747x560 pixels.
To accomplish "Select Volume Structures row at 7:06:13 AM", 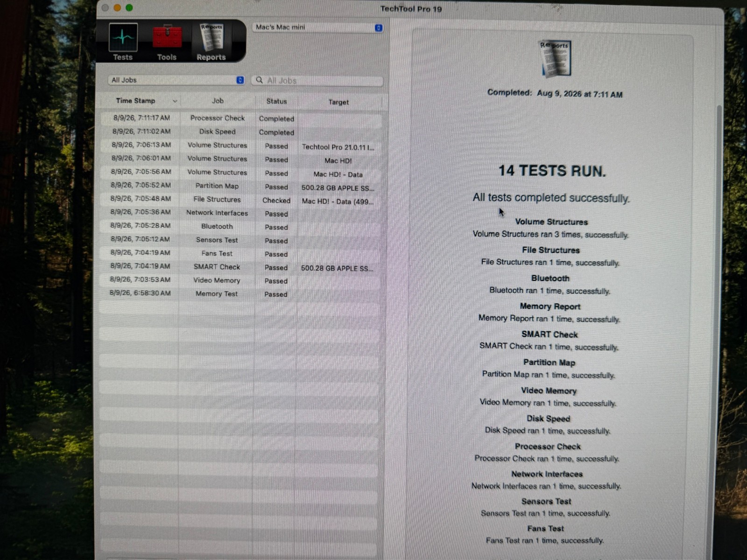I will click(x=241, y=146).
